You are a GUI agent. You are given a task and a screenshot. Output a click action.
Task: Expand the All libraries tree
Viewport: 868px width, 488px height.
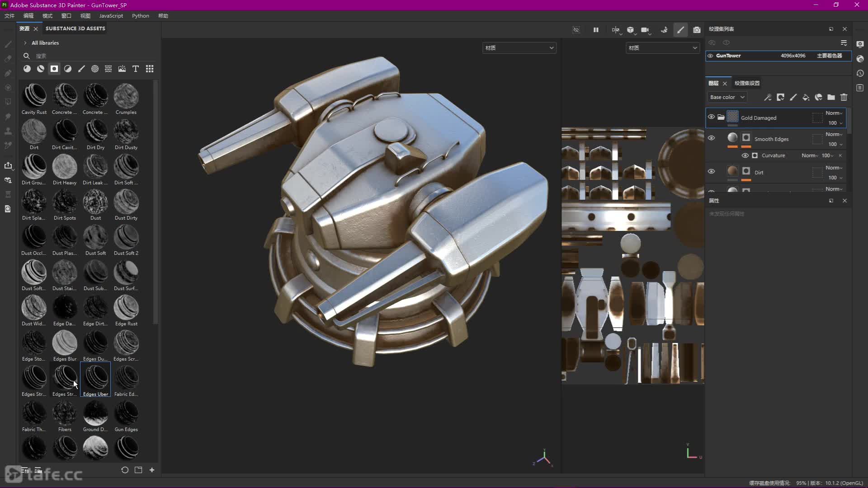pyautogui.click(x=25, y=43)
